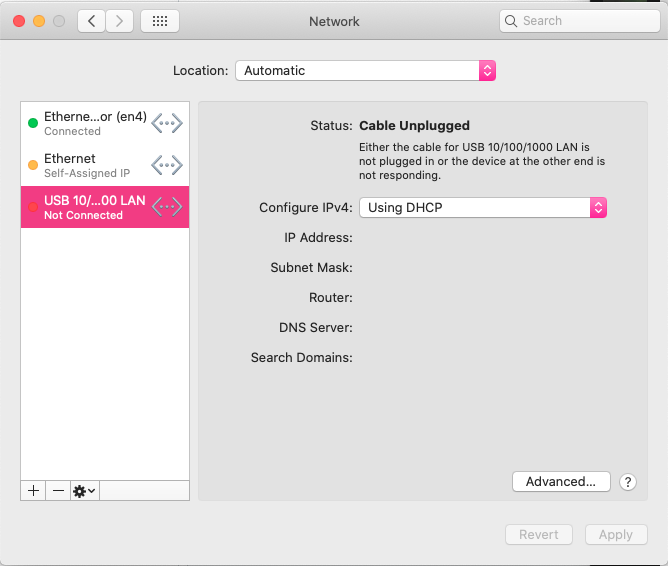
Task: Click the Location label
Action: point(200,71)
